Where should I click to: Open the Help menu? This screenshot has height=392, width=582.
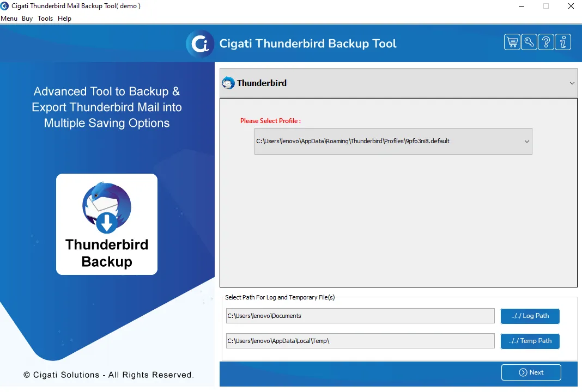tap(65, 18)
